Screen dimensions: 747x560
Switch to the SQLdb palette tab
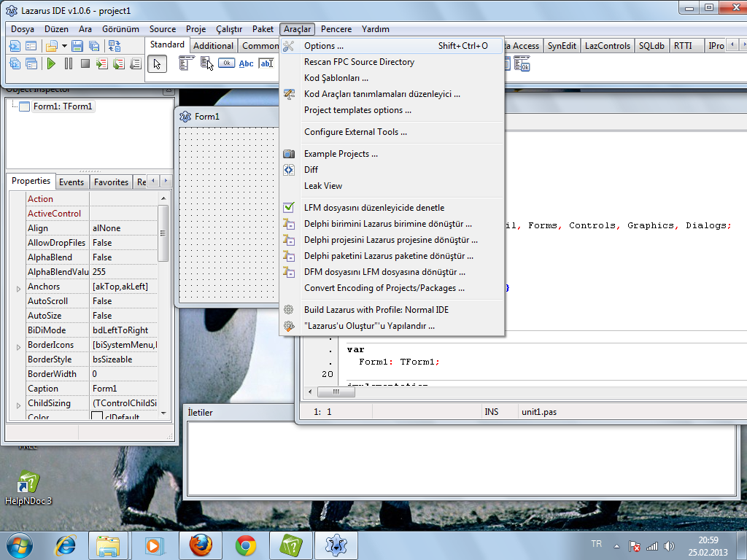[x=651, y=46]
